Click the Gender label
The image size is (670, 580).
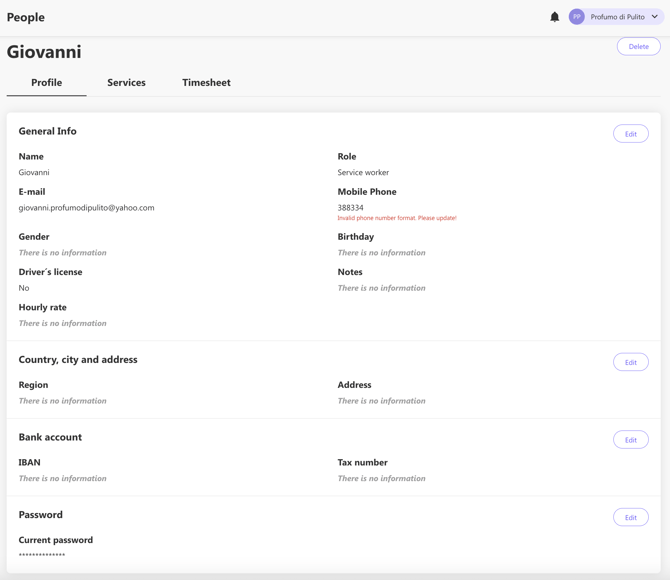34,237
